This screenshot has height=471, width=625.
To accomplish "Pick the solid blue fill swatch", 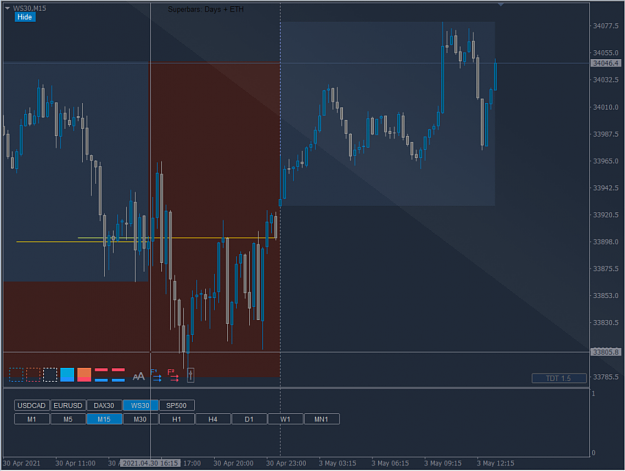I will click(67, 375).
